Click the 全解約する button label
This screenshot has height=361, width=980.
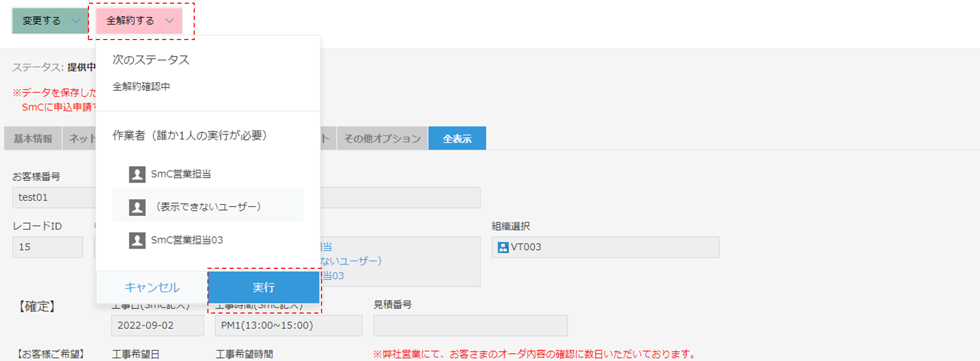click(130, 21)
